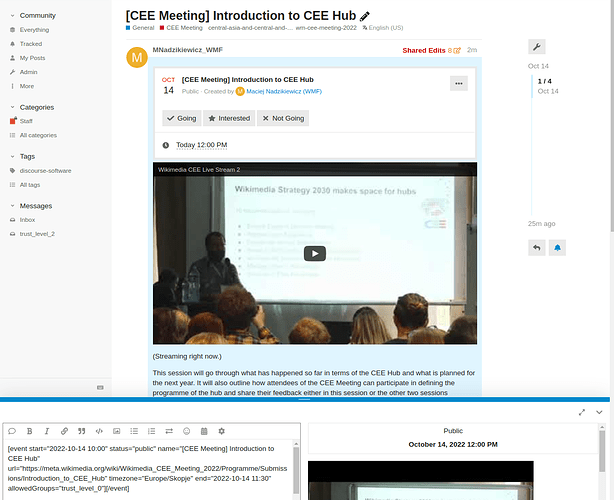The height and width of the screenshot is (500, 614).
Task: Go to My Posts in sidebar
Action: point(33,58)
